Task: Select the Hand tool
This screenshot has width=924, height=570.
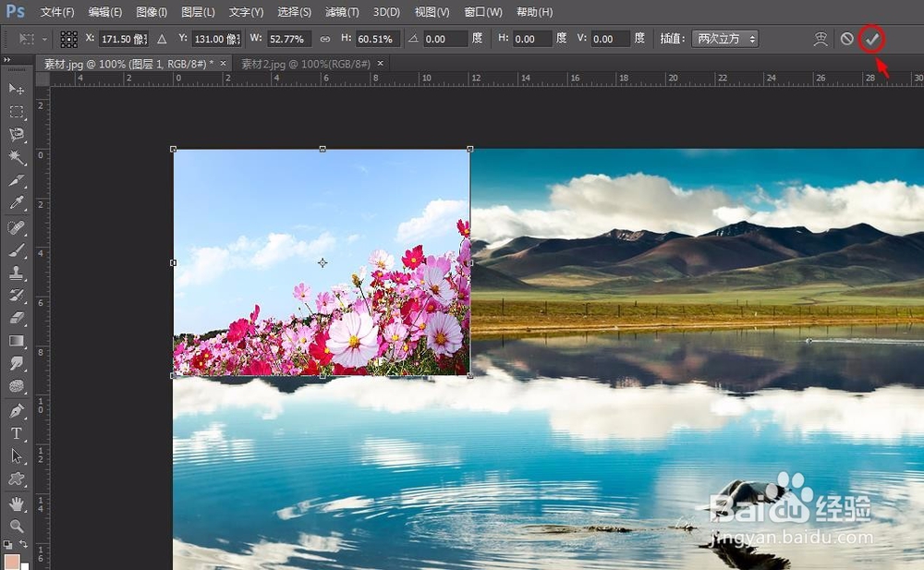Action: tap(16, 504)
